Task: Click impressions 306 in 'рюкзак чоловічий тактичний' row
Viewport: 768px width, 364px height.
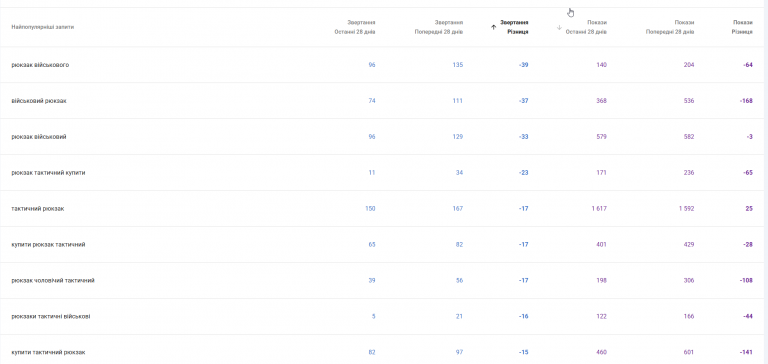Action: [689, 281]
